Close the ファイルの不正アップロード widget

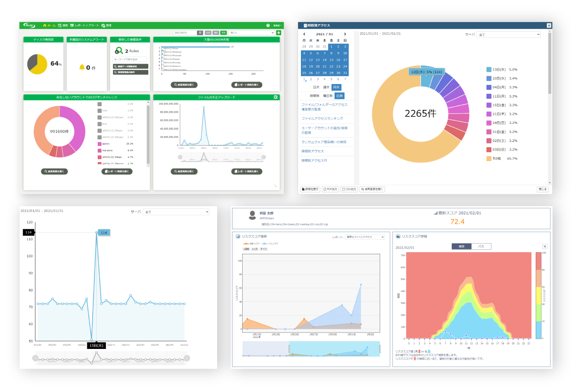coord(275,97)
